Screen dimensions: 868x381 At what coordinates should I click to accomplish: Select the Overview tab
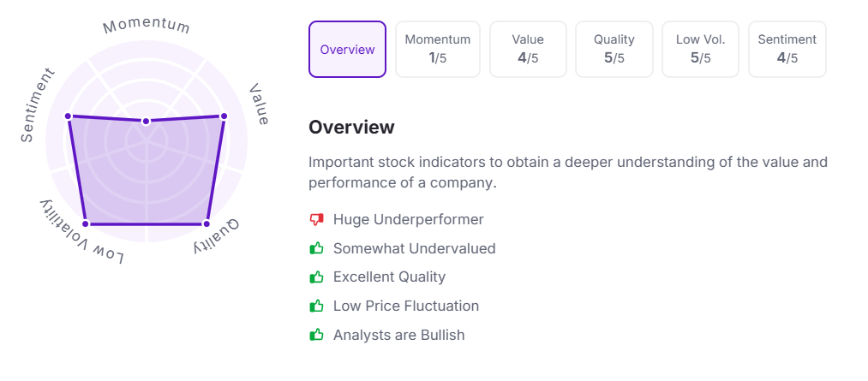[x=347, y=50]
